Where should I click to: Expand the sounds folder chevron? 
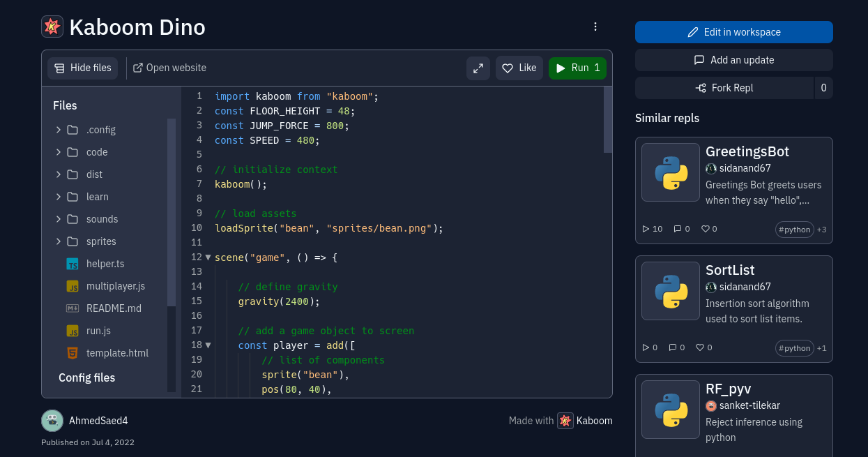59,219
